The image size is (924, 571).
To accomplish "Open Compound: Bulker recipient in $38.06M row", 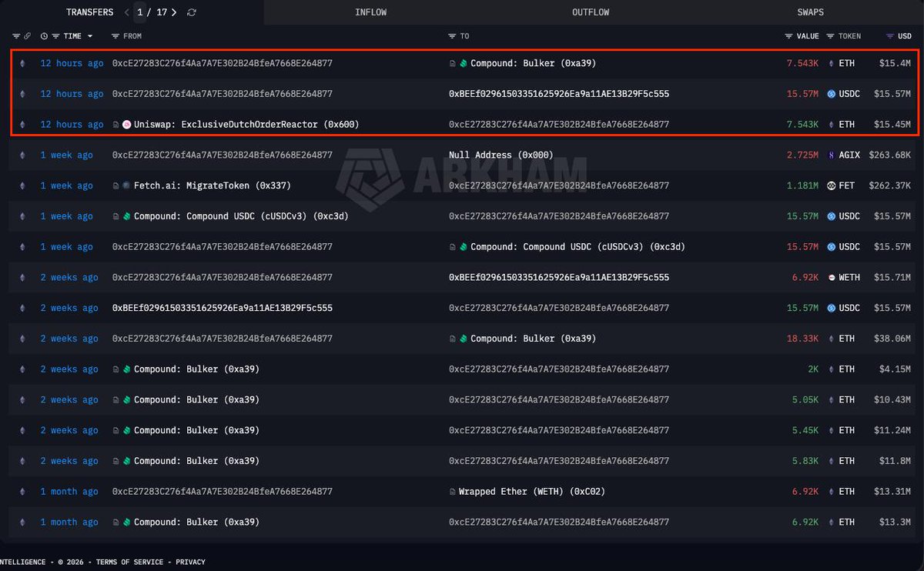I will 533,339.
